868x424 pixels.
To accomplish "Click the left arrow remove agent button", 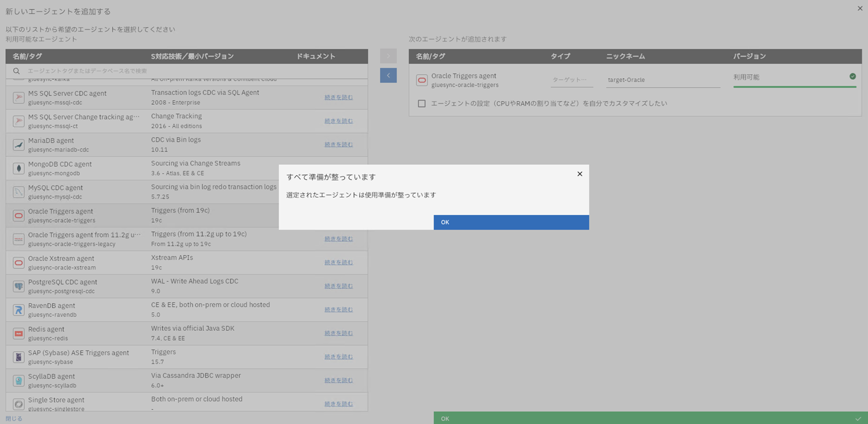I will tap(388, 76).
